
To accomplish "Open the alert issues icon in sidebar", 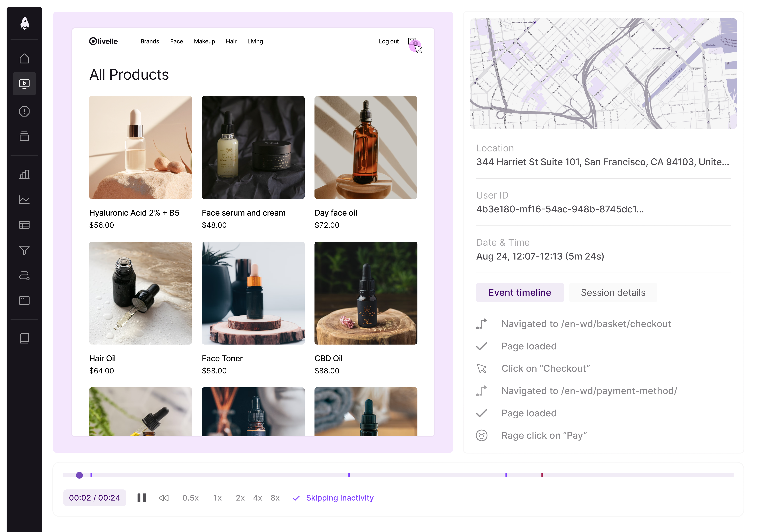I will pos(24,111).
